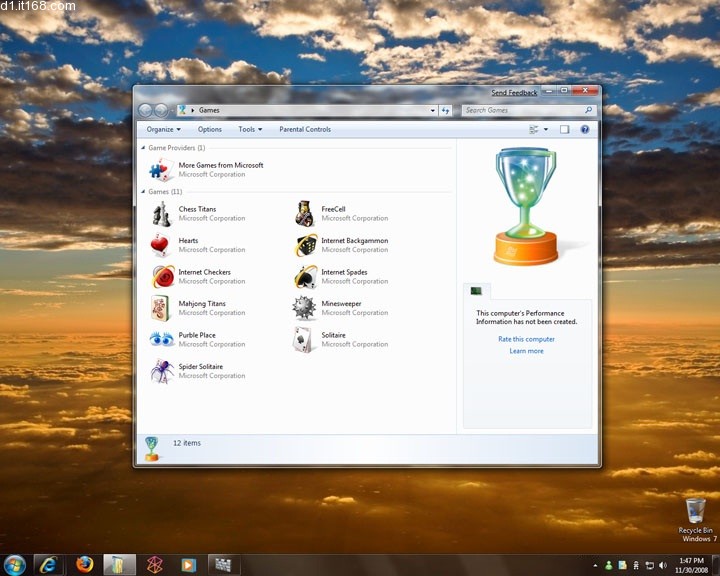
Task: Open the address bar history dropdown
Action: pyautogui.click(x=433, y=111)
